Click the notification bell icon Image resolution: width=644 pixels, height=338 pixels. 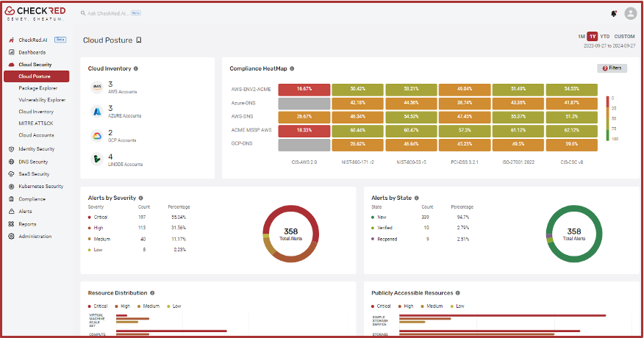(x=614, y=13)
